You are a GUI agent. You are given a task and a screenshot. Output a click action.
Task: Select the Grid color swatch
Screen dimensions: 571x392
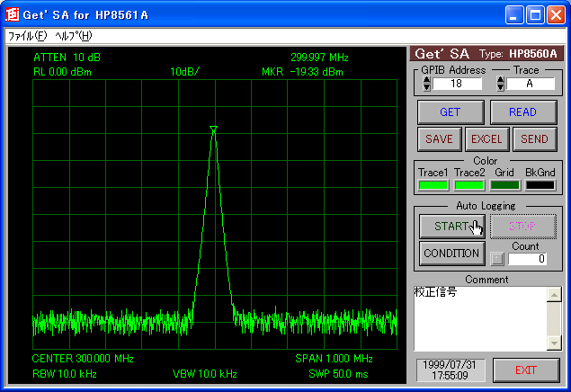point(504,185)
